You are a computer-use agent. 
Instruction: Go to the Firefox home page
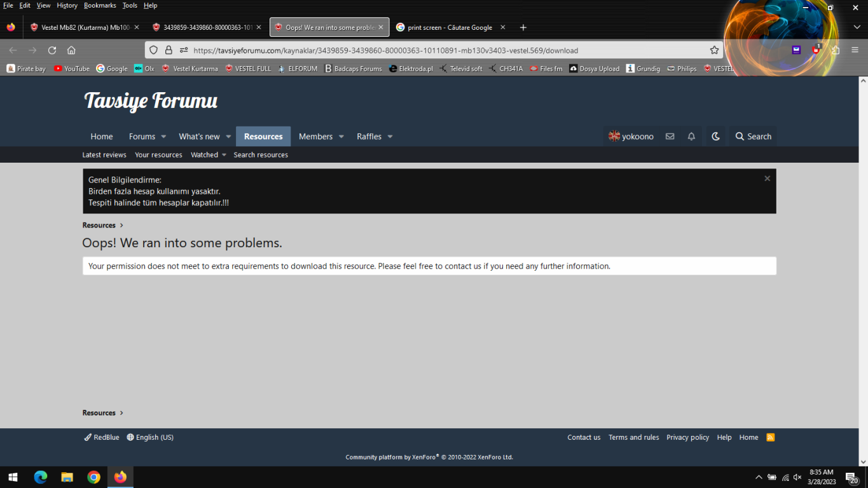point(71,50)
